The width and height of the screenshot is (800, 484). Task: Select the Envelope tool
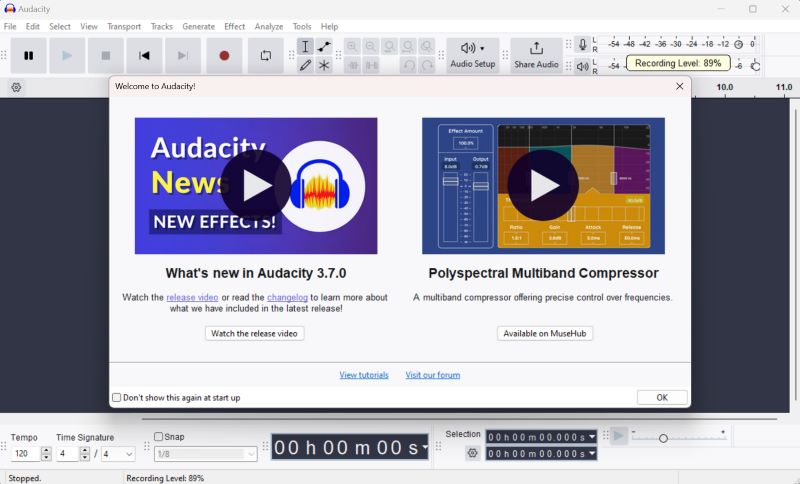[324, 46]
